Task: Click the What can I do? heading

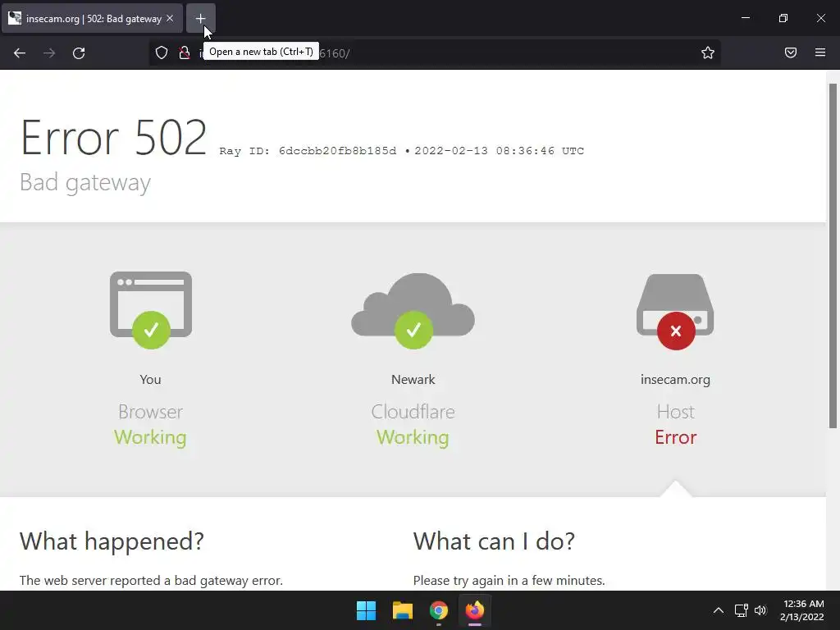Action: (494, 541)
